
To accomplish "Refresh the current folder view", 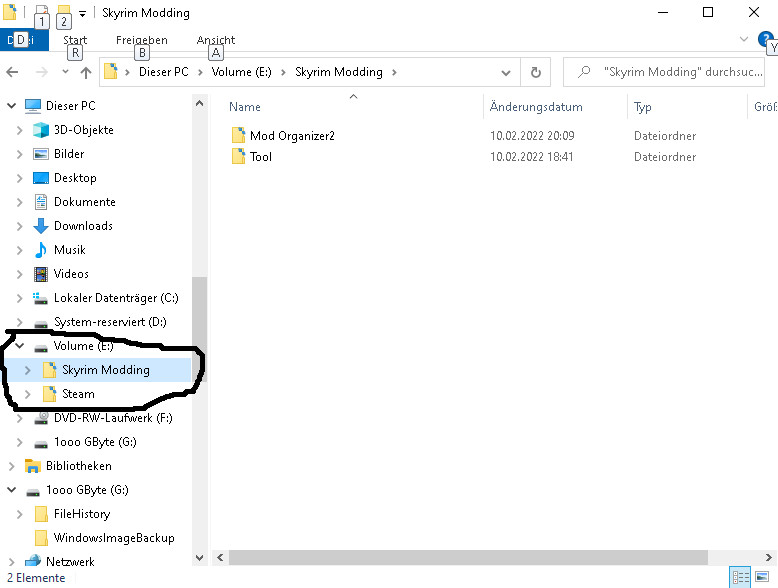I will (535, 72).
